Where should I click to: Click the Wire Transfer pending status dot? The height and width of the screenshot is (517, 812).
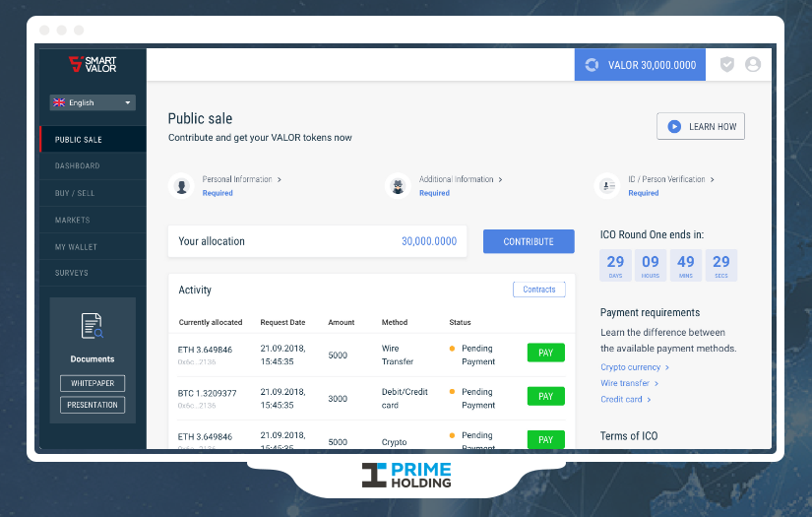tap(452, 349)
